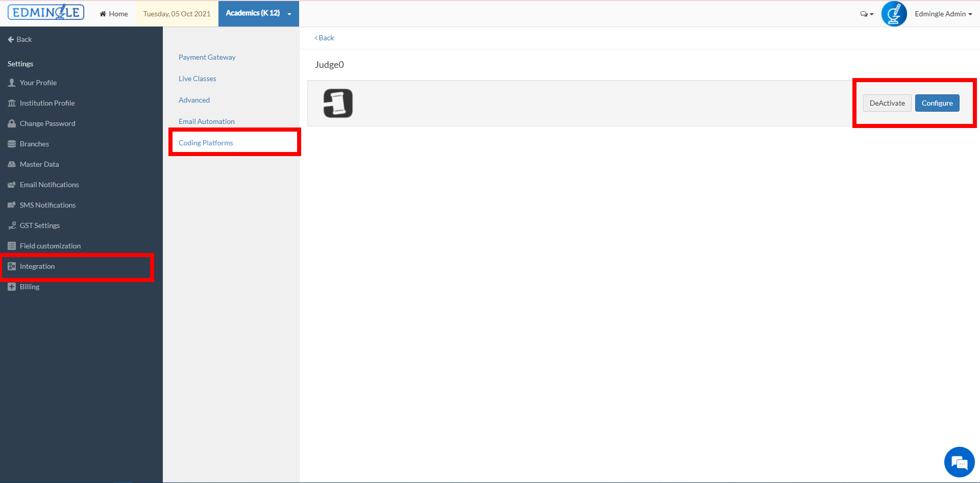Click the Judge0 platform logo

tap(338, 103)
